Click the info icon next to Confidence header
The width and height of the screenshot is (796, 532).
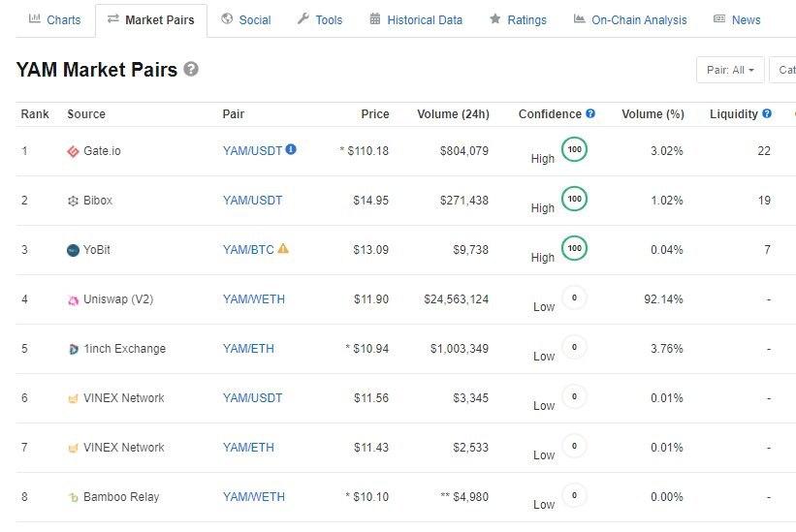click(590, 113)
